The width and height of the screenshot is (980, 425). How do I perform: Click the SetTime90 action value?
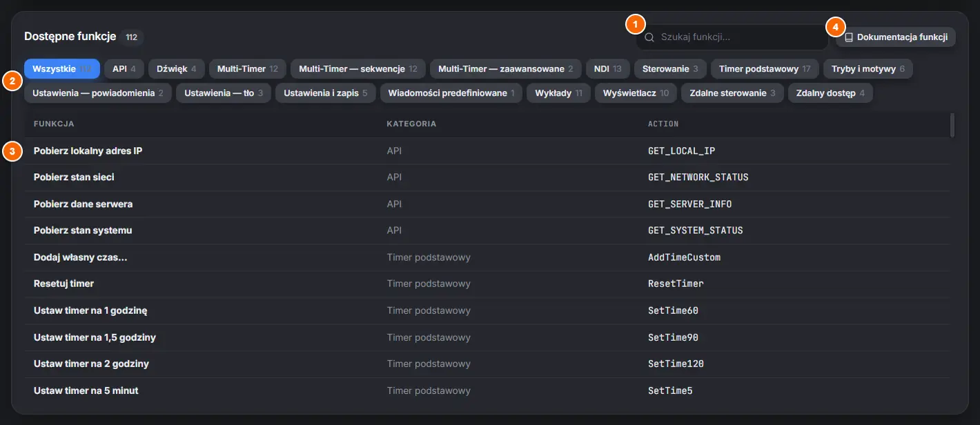[x=673, y=337]
